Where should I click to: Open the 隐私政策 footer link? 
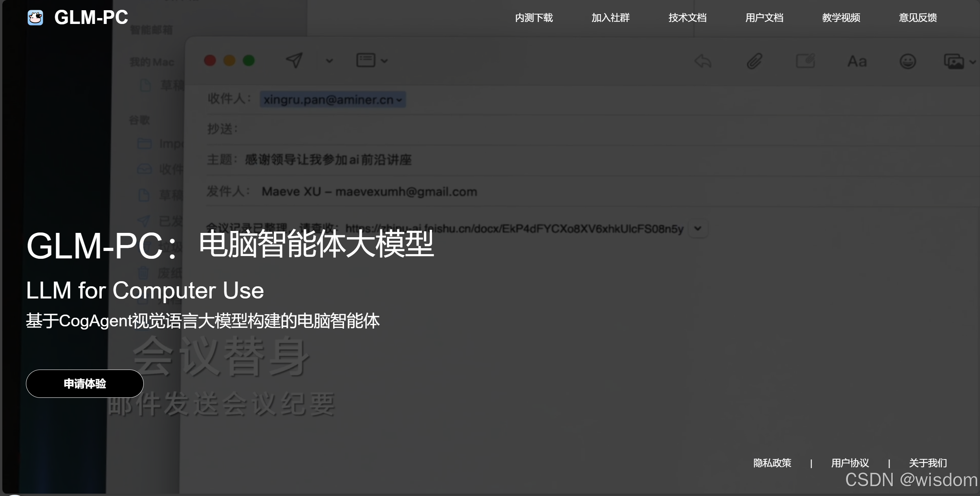[x=772, y=463]
